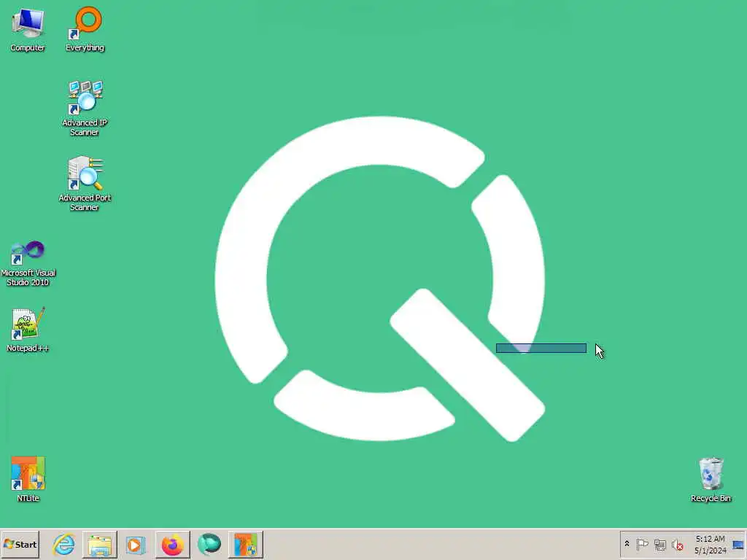The width and height of the screenshot is (747, 560).
Task: Launch Firefox from the taskbar
Action: point(172,544)
